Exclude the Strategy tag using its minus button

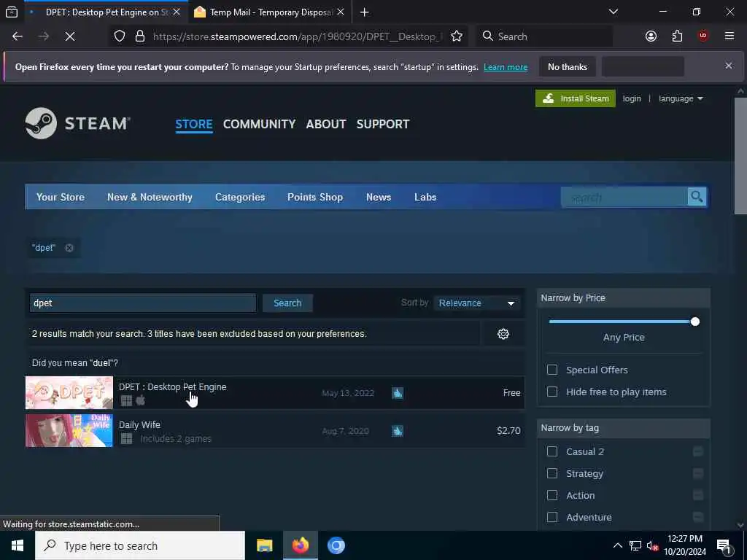pos(698,473)
